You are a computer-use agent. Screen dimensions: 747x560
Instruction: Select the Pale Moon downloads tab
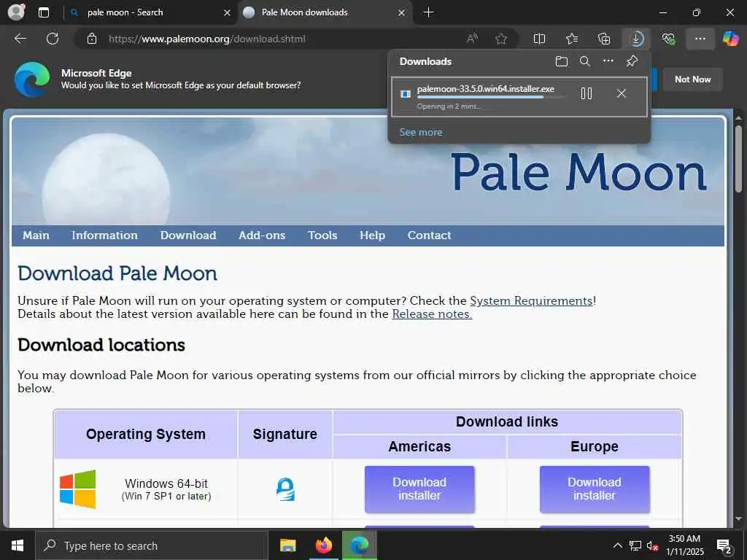click(324, 12)
